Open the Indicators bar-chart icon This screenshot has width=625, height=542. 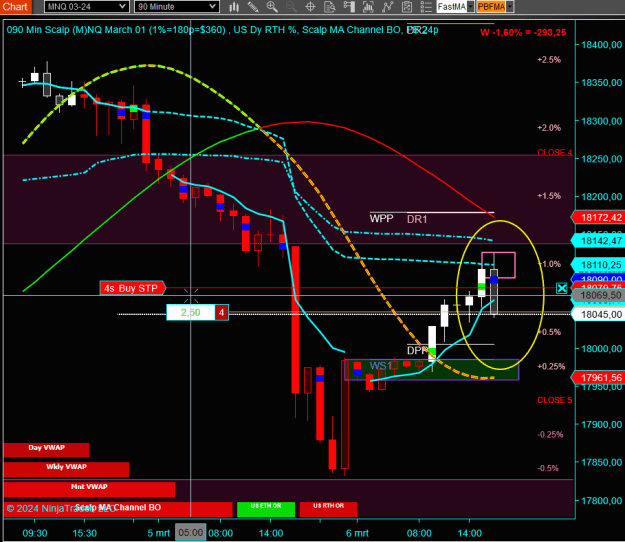pos(368,7)
